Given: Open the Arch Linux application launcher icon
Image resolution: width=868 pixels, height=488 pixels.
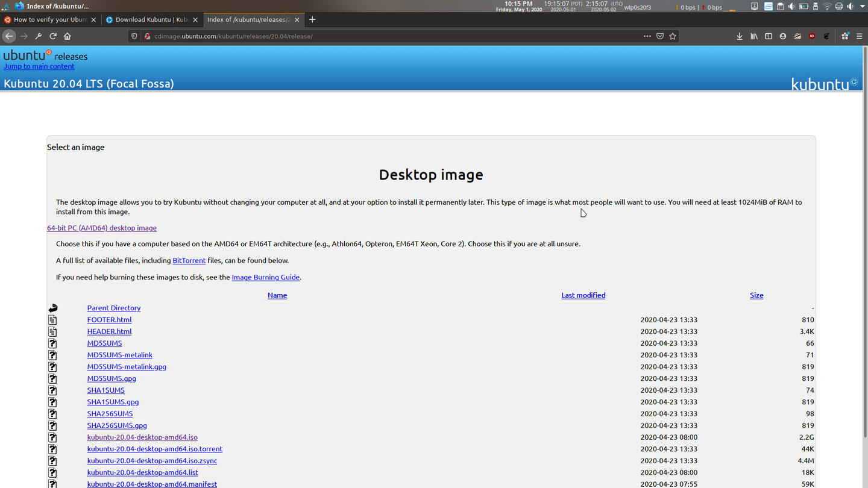Looking at the screenshot, I should click(x=7, y=6).
